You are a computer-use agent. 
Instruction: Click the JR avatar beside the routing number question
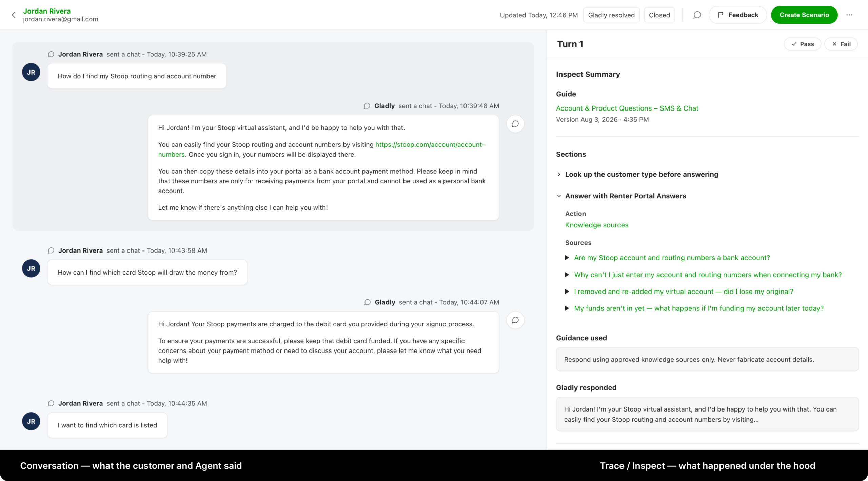[x=31, y=72]
